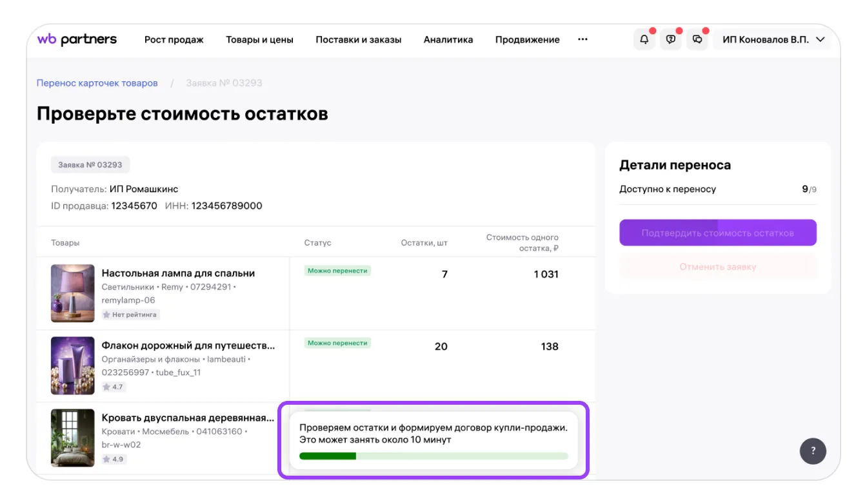867x504 pixels.
Task: Open the Поставки и заказы menu
Action: point(358,40)
